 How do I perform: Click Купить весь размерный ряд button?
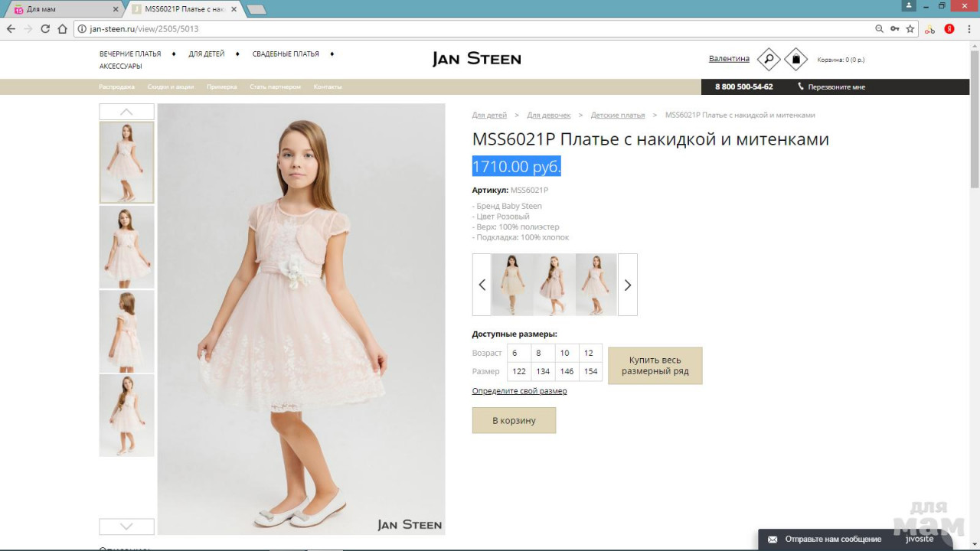[655, 366]
